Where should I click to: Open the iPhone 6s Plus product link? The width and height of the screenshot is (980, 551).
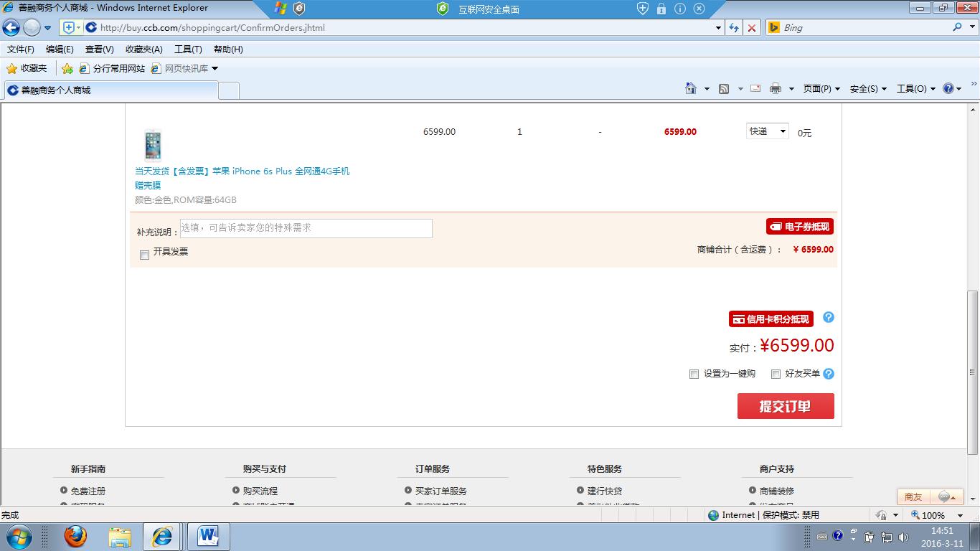pyautogui.click(x=242, y=178)
